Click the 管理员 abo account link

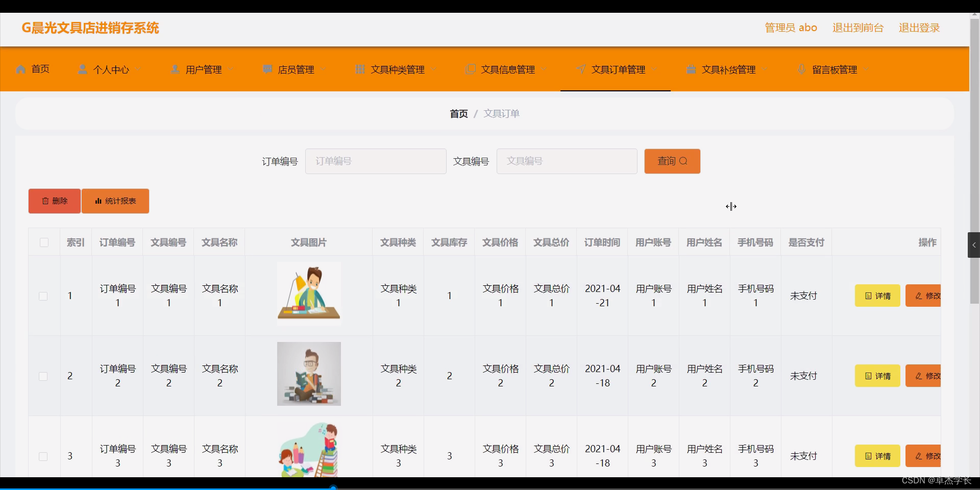[x=791, y=28]
